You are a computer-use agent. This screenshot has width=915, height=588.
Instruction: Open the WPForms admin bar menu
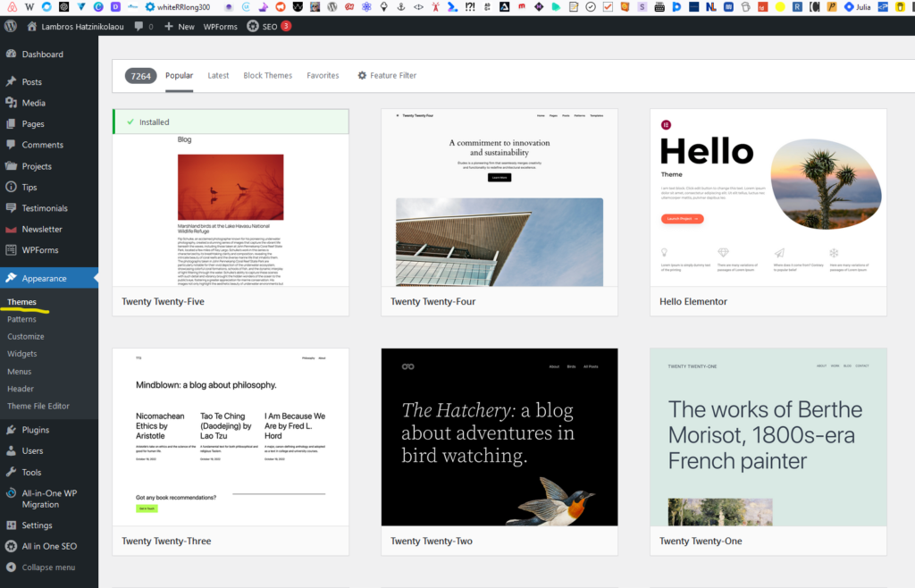[220, 27]
